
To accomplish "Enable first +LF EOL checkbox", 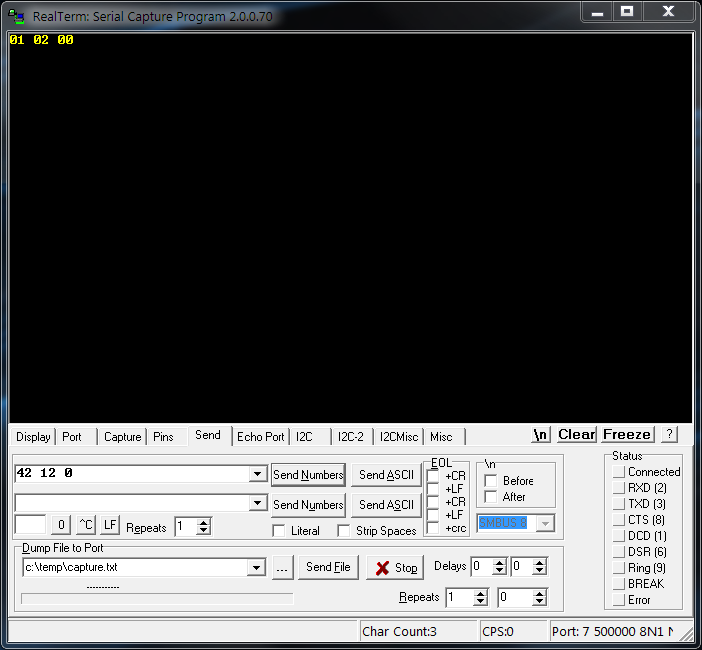I will [x=433, y=489].
